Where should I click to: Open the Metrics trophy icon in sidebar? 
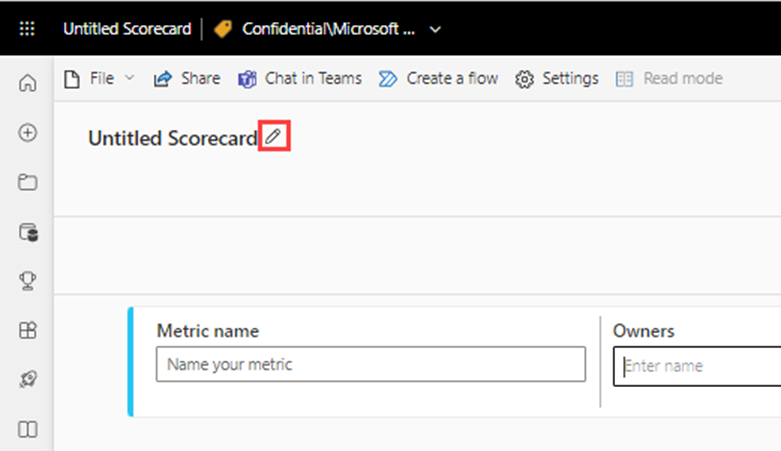point(28,281)
